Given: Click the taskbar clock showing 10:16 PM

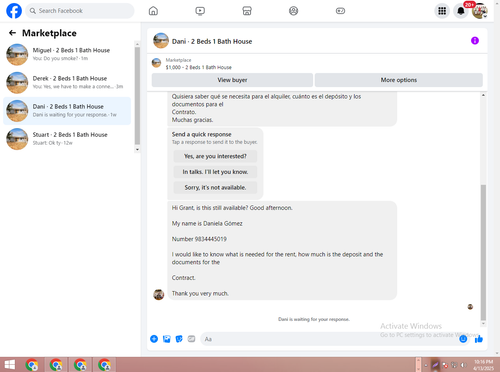Looking at the screenshot, I should pos(484,365).
